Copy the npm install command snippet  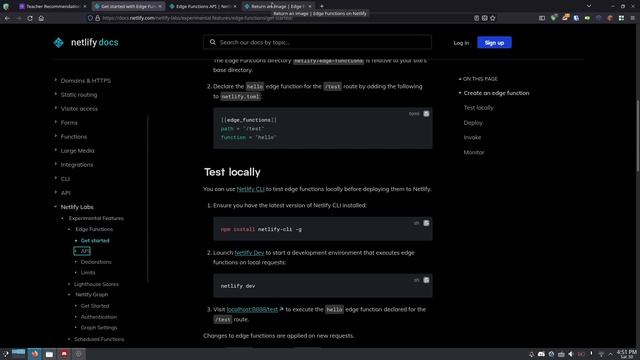[x=426, y=223]
